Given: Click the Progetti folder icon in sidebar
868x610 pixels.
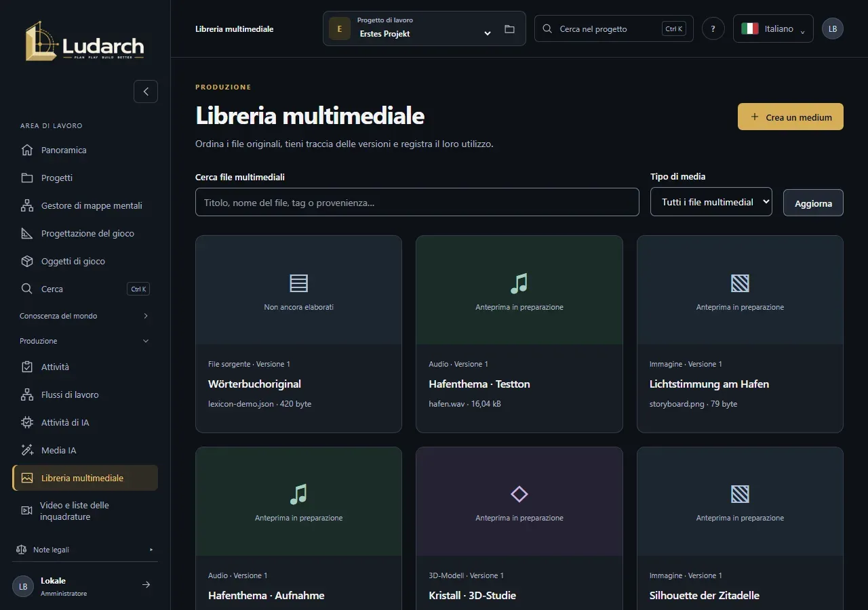Looking at the screenshot, I should pyautogui.click(x=27, y=178).
